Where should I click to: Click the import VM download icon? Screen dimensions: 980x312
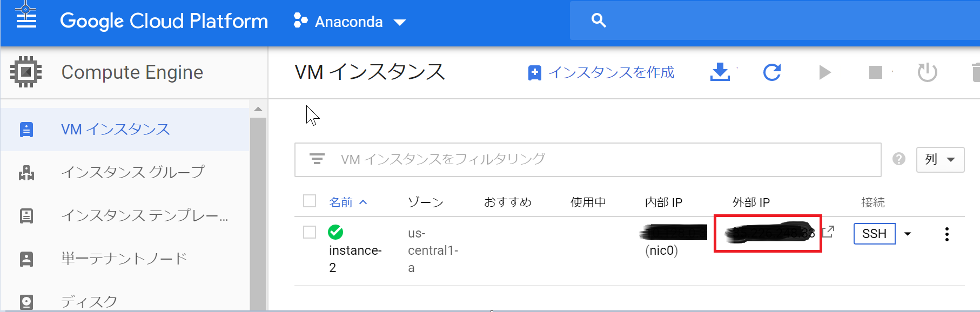[x=720, y=72]
